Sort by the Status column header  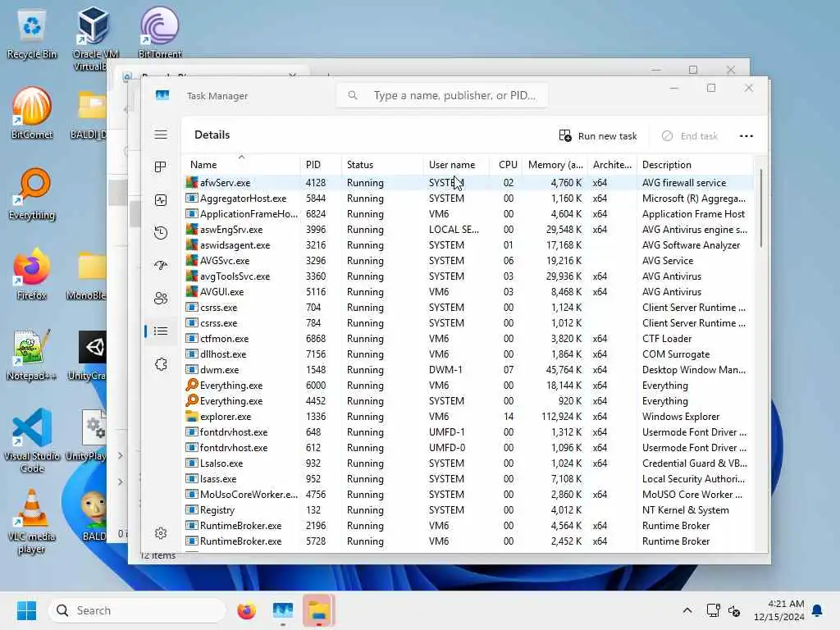[382, 164]
